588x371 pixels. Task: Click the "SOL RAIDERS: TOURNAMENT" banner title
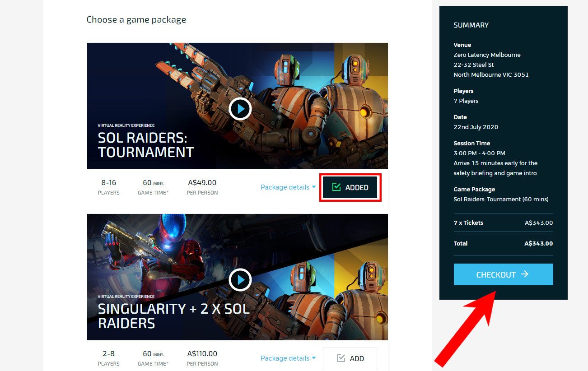click(x=146, y=144)
